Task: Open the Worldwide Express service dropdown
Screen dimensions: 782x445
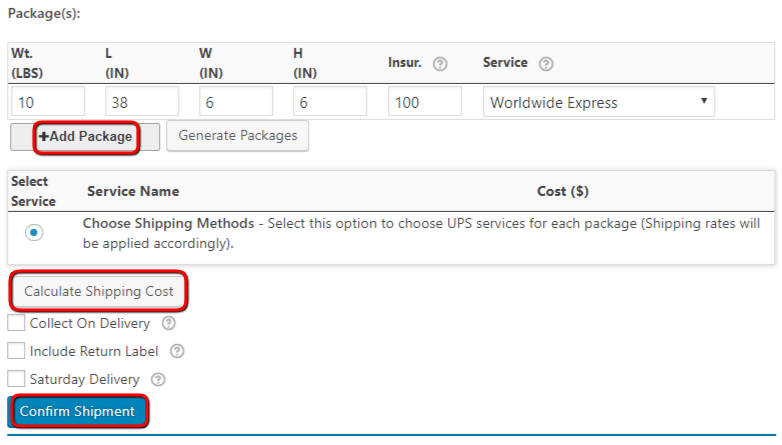Action: [598, 102]
